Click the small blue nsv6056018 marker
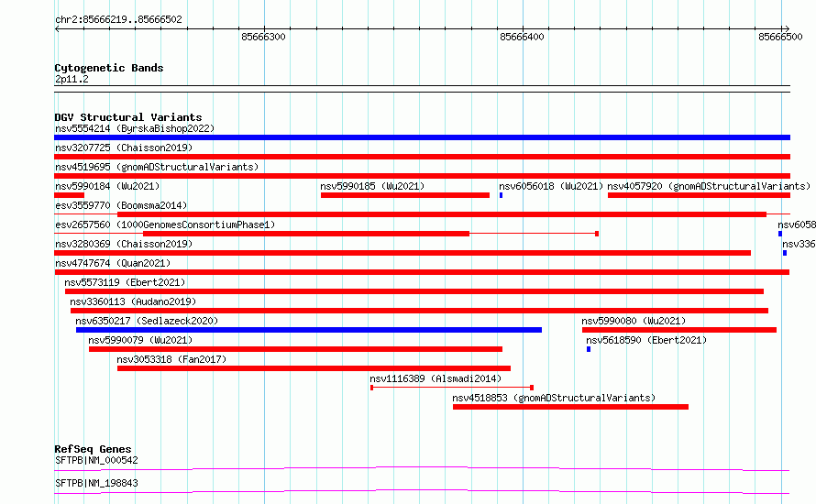 click(502, 195)
